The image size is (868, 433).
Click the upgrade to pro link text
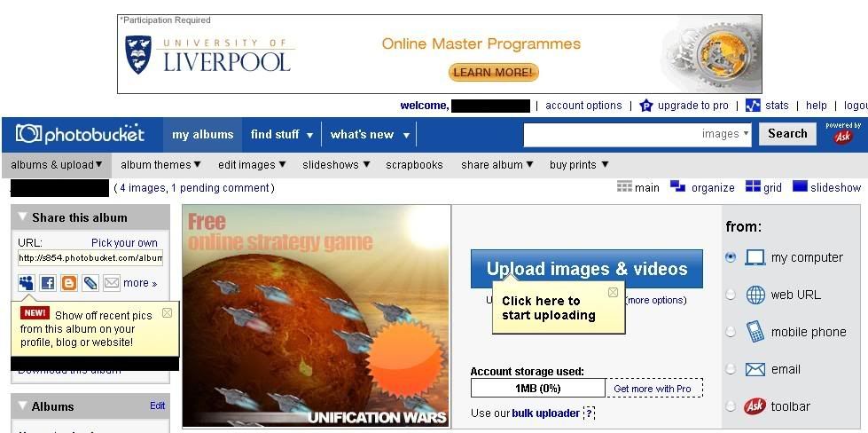[x=693, y=106]
